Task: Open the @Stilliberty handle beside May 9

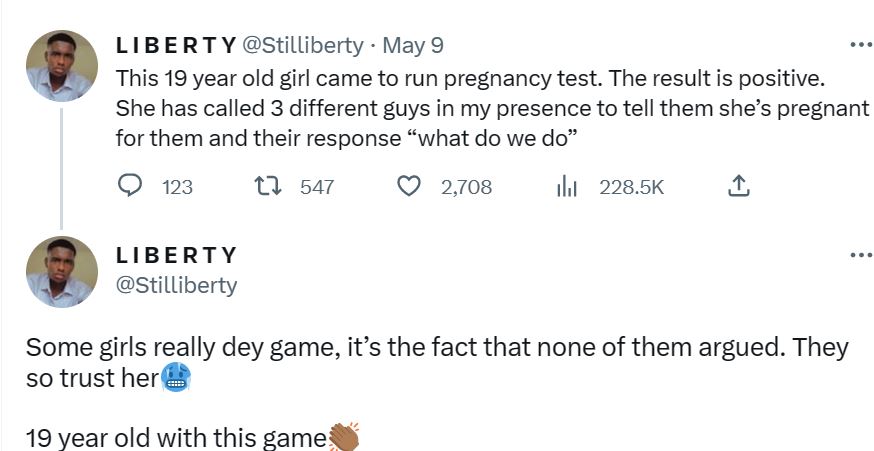Action: (x=303, y=46)
